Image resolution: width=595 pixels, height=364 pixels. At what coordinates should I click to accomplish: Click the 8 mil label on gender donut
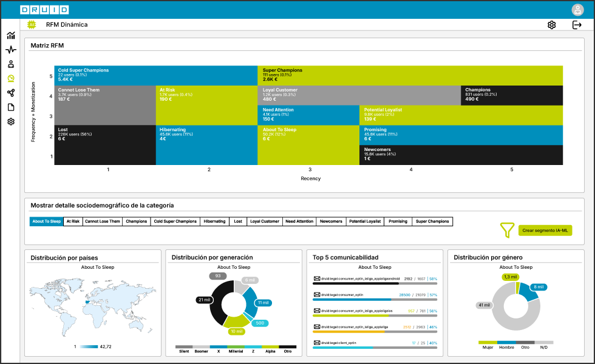pos(539,287)
